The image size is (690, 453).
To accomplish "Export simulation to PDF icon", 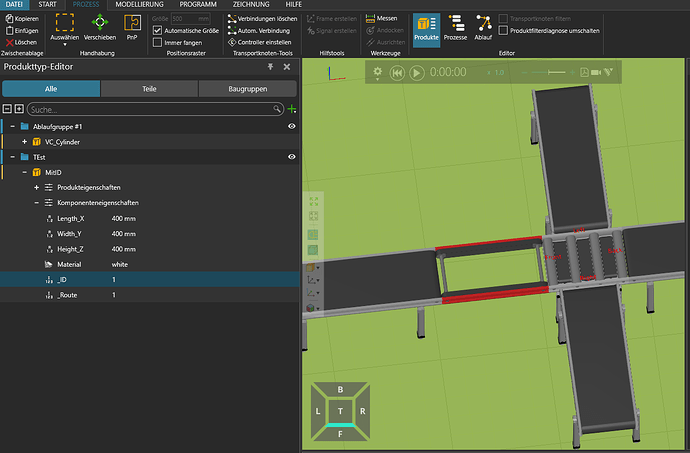I will coord(584,72).
